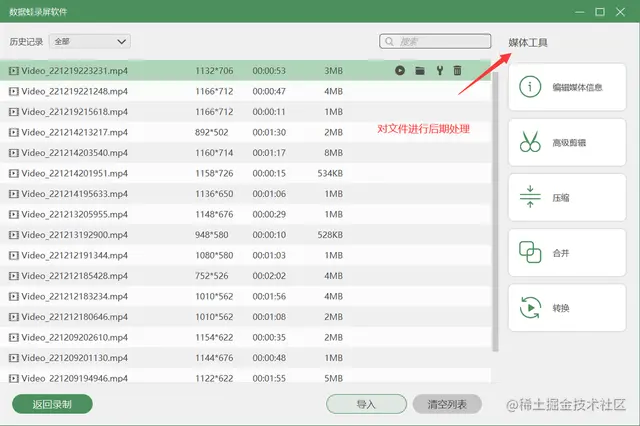The height and width of the screenshot is (426, 640).
Task: Select file name Video_221219215618.mp4
Action: click(x=74, y=112)
